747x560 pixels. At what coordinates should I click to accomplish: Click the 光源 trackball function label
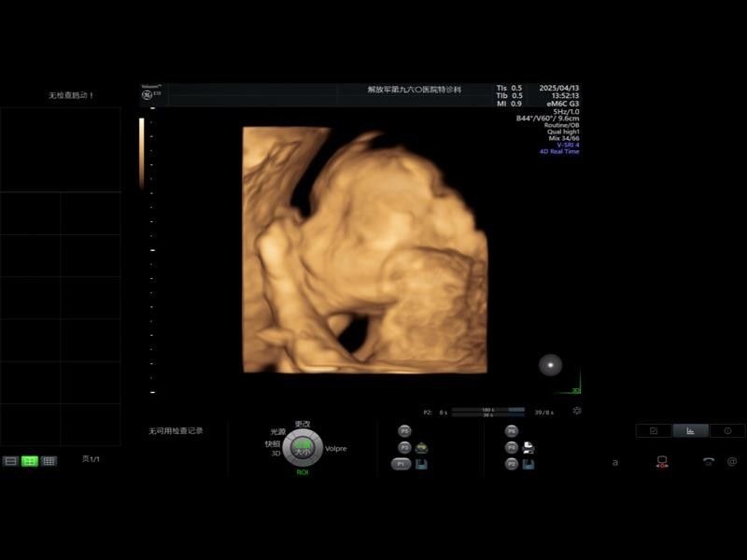coord(277,431)
